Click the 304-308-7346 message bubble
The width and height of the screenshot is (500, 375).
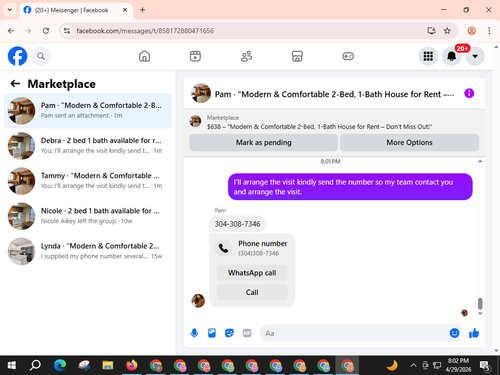pyautogui.click(x=237, y=224)
